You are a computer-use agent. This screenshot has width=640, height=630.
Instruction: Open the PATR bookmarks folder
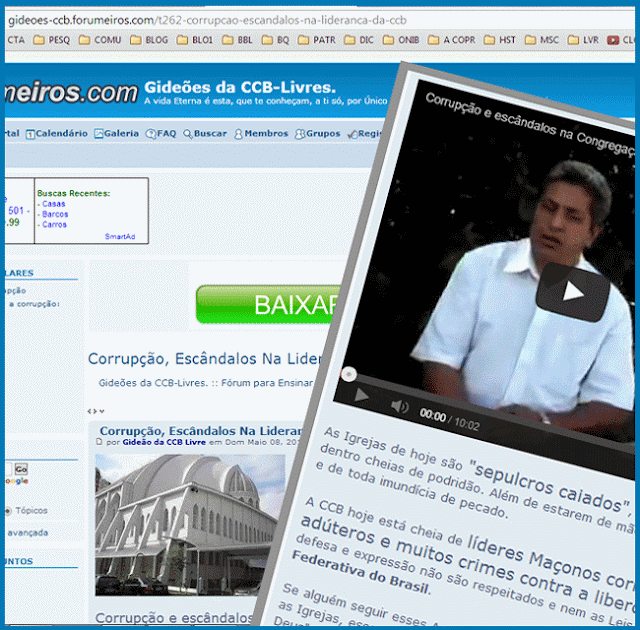(x=317, y=40)
